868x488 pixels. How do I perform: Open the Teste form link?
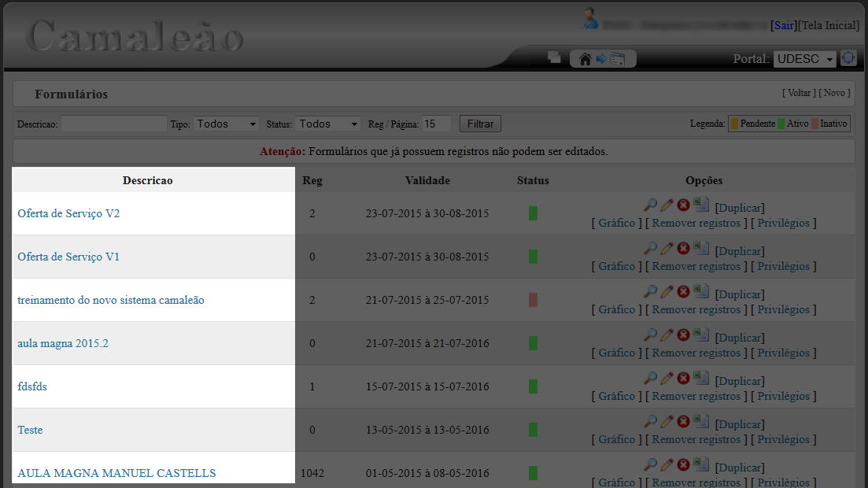pos(30,430)
